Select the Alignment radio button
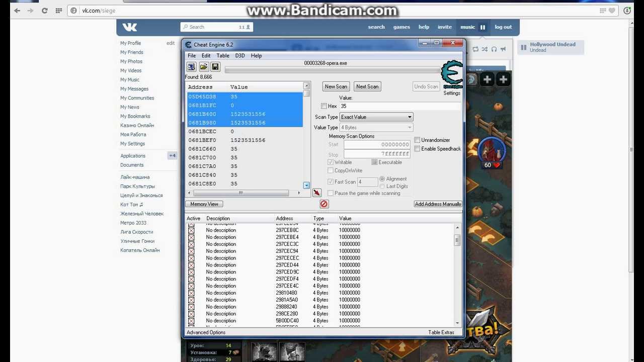Screen dimensions: 644x362 coord(382,178)
